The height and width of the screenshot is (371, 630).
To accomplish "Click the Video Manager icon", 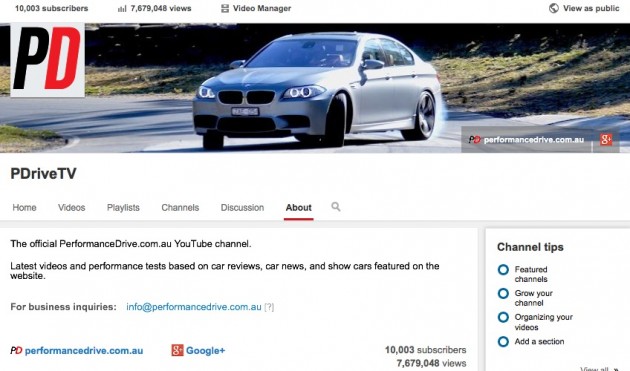I will click(x=225, y=8).
